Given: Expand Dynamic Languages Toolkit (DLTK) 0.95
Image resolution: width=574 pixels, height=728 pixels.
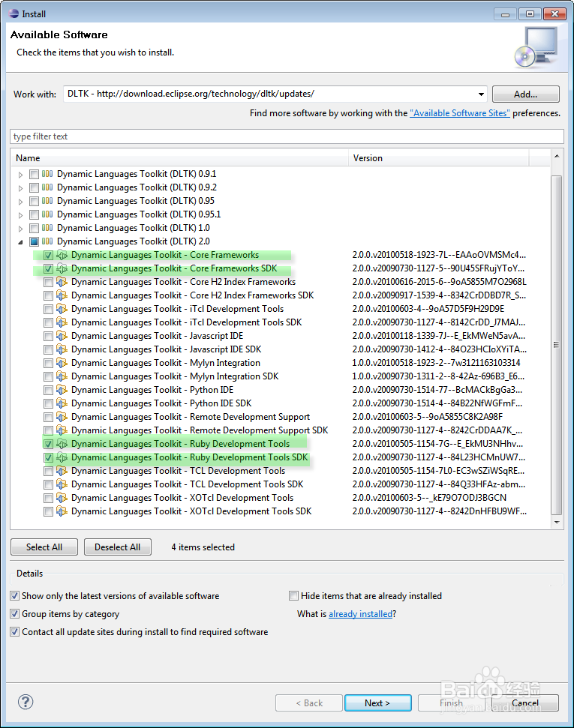Looking at the screenshot, I should pyautogui.click(x=20, y=202).
